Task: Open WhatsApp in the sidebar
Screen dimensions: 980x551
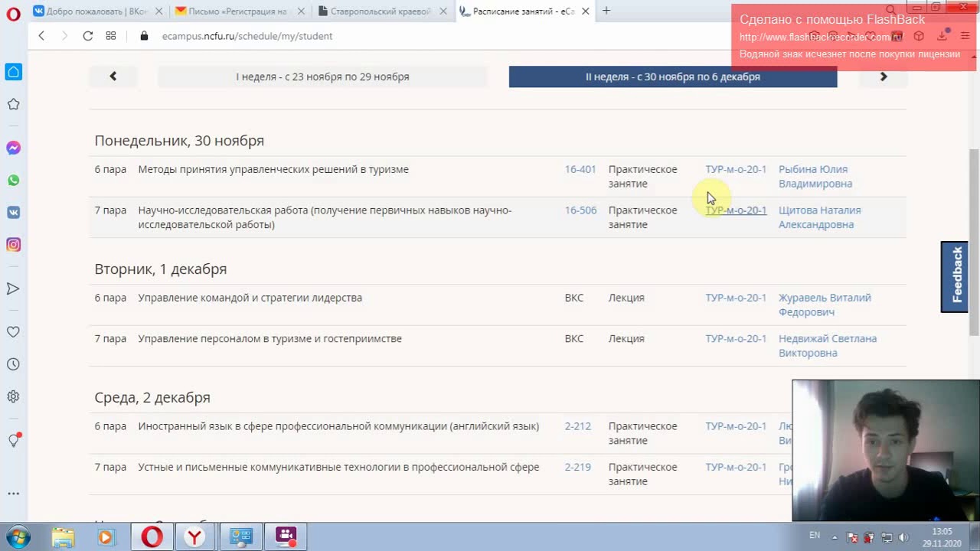Action: coord(14,181)
